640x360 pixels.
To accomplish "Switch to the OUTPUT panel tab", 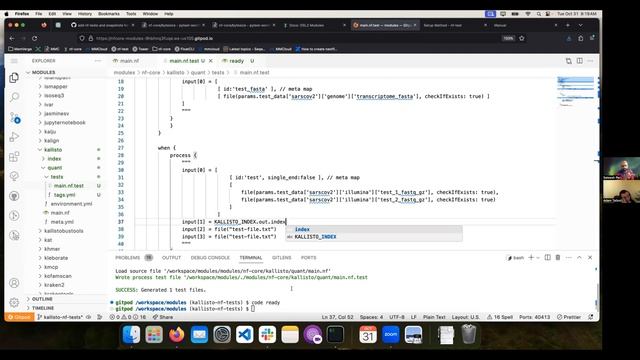I will tap(171, 258).
